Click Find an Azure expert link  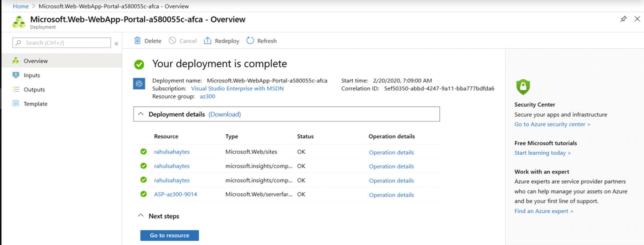(544, 211)
